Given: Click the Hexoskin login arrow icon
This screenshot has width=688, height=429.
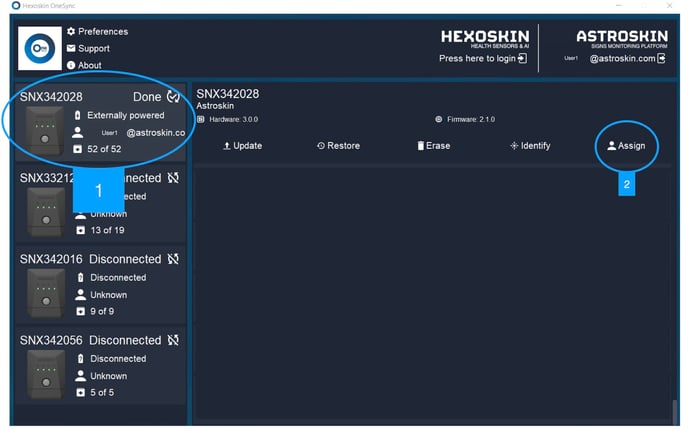Looking at the screenshot, I should 523,58.
